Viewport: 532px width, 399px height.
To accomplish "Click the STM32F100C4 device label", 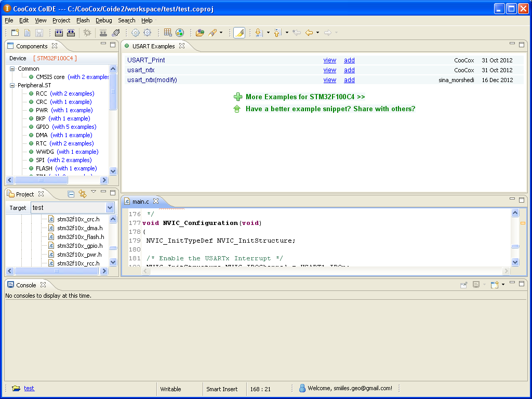I will (x=55, y=58).
